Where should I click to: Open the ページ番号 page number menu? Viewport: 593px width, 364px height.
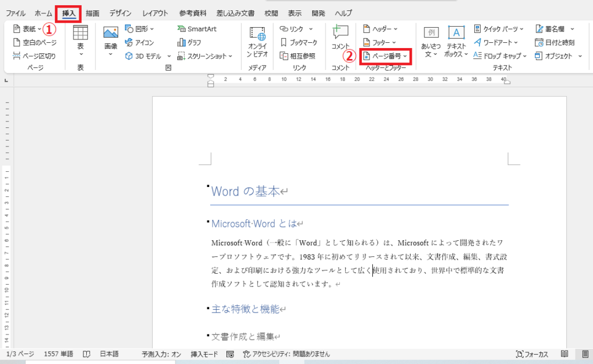tap(385, 56)
